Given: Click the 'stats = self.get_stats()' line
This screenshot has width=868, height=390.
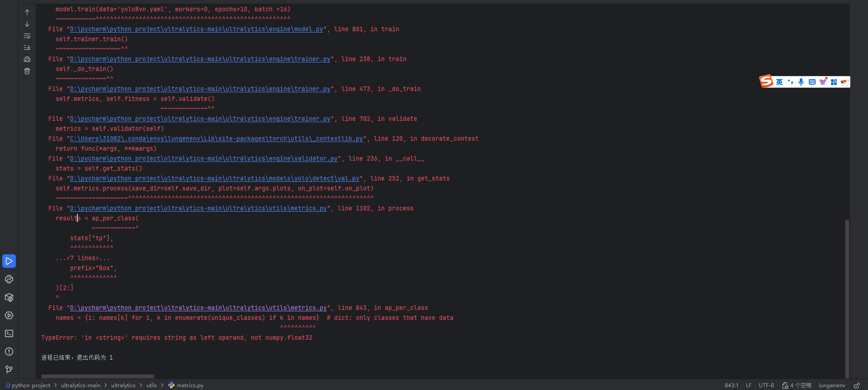Looking at the screenshot, I should coord(99,168).
